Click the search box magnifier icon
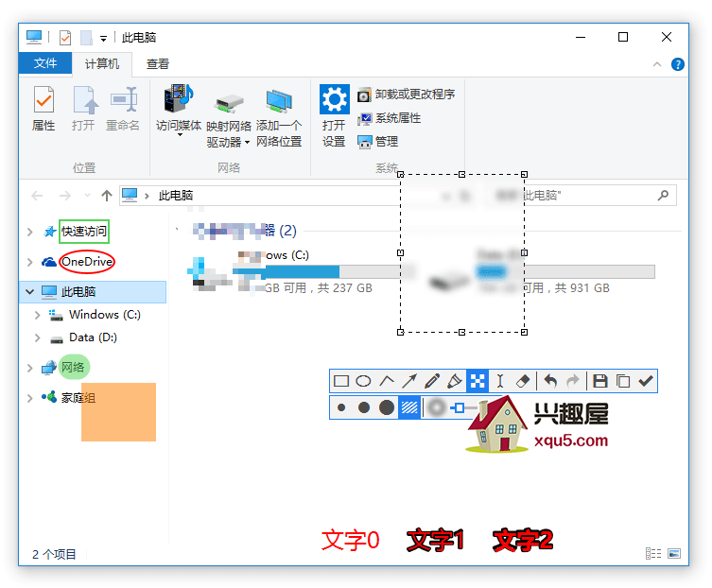 [x=663, y=196]
